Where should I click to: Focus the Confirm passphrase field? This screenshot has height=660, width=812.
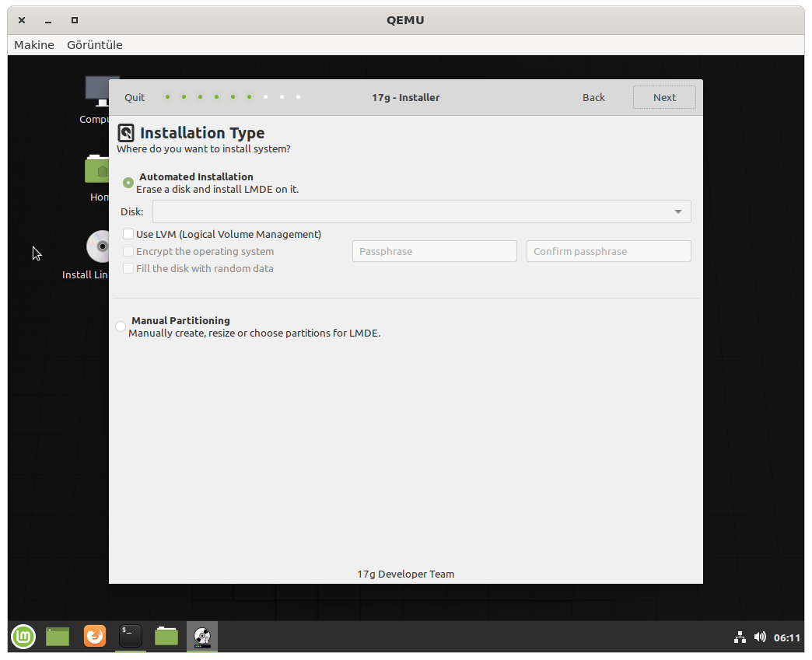(609, 251)
